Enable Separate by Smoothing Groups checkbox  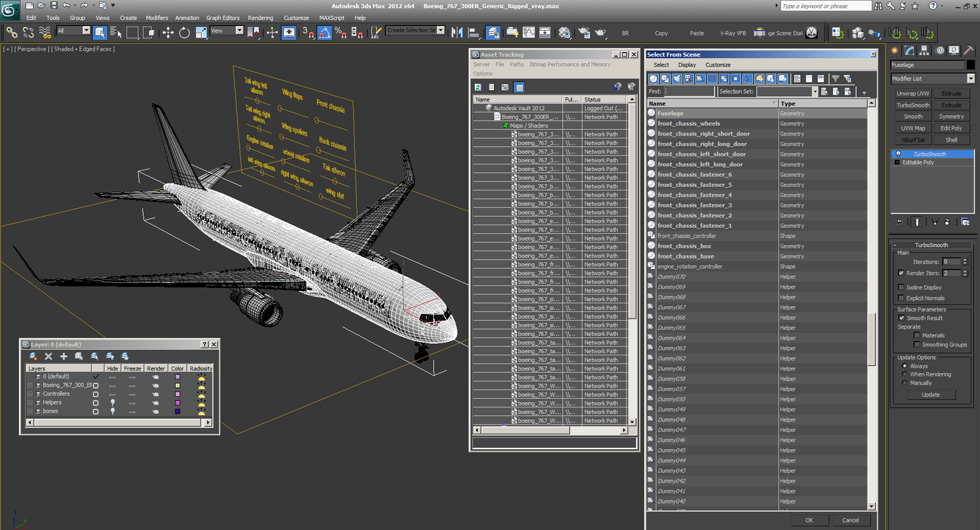917,344
